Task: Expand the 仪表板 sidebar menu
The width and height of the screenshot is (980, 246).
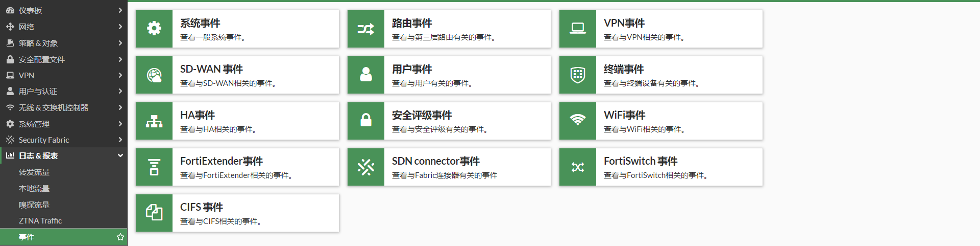Action: point(120,10)
